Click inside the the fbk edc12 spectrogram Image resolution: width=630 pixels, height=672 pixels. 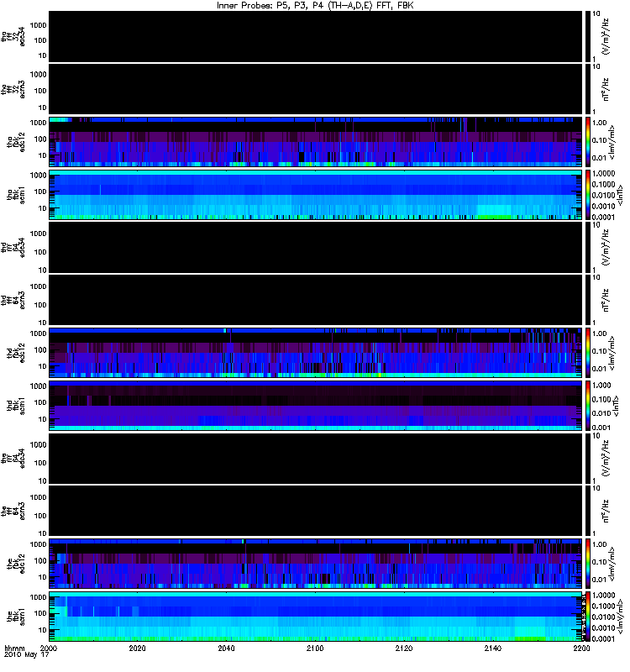(x=315, y=564)
